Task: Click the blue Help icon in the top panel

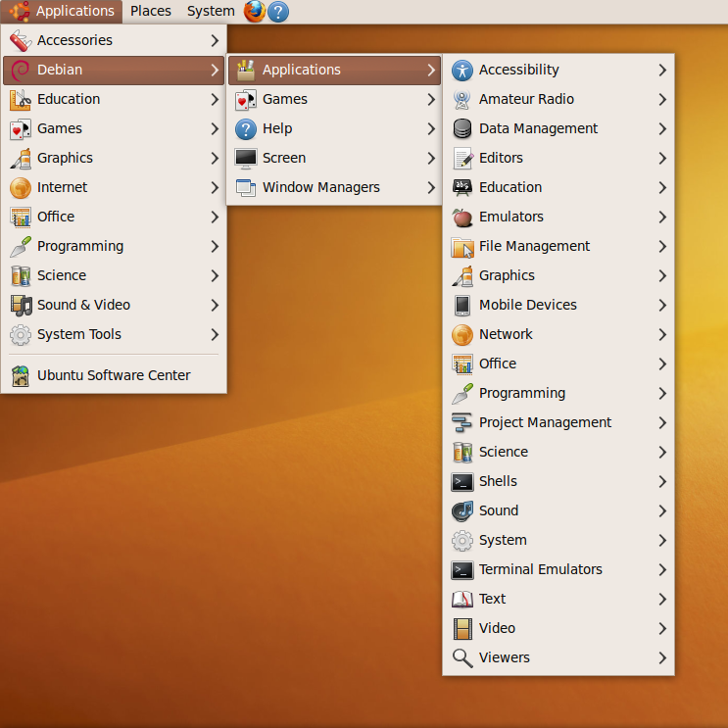Action: pyautogui.click(x=278, y=12)
